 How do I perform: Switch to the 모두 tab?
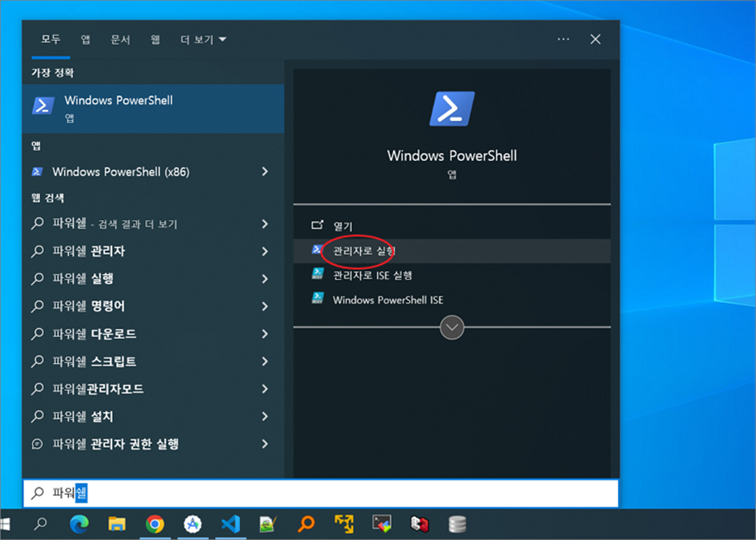[51, 39]
